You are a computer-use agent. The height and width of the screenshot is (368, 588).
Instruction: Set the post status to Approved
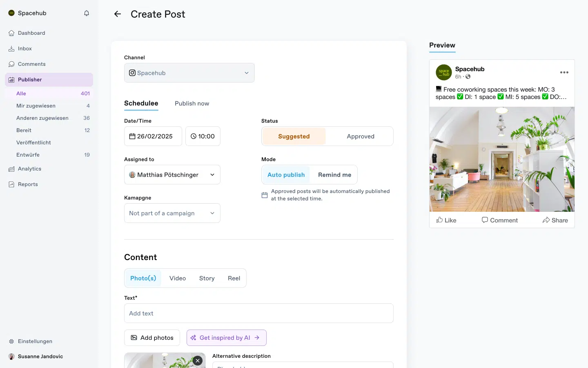pos(361,136)
